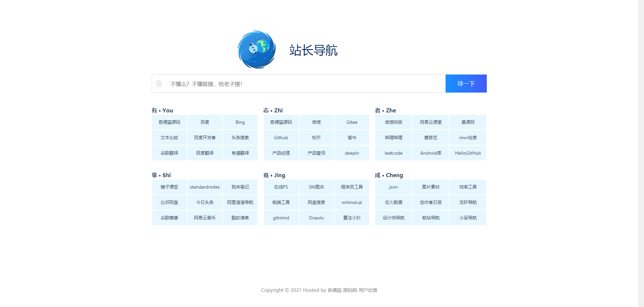Open the 前站导航 link
This screenshot has height=307, width=644.
pyautogui.click(x=431, y=218)
